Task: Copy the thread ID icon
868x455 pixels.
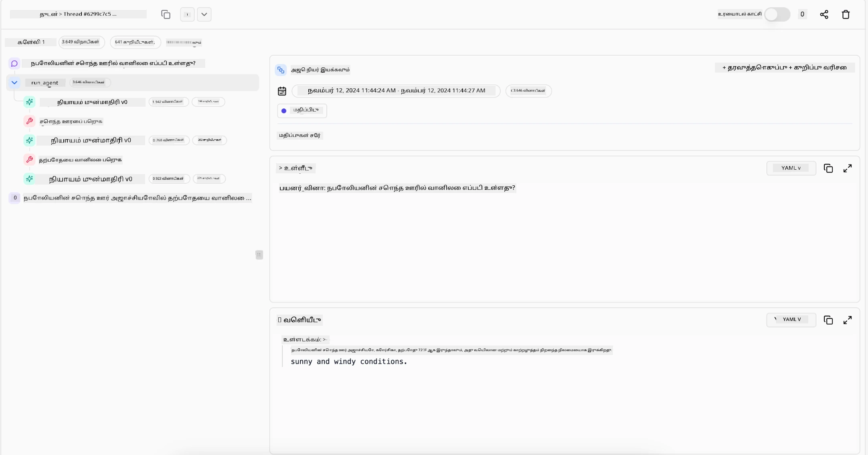Action: point(166,14)
